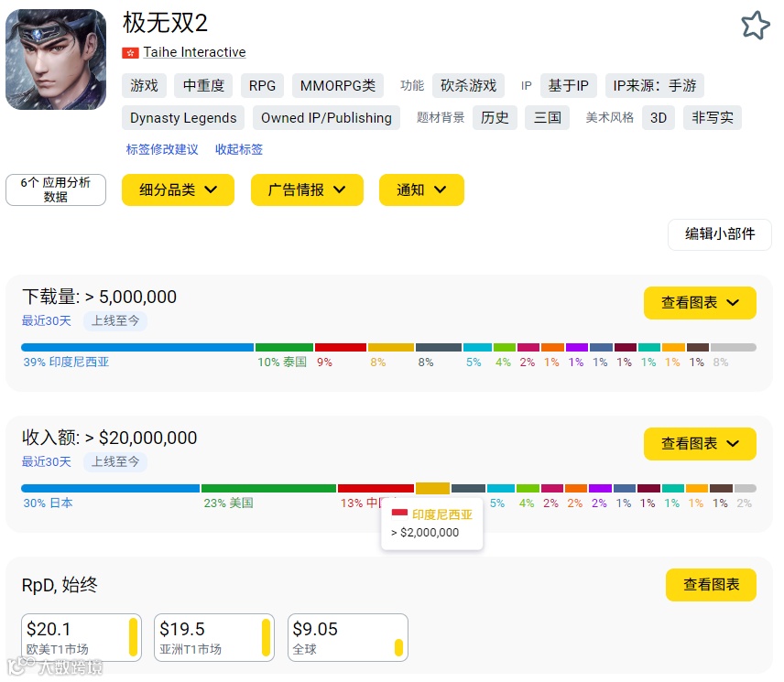784x682 pixels.
Task: Click the Indonesia flag in the tooltip
Action: (399, 514)
